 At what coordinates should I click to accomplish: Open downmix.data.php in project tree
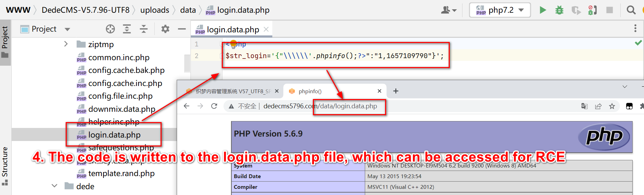coord(122,109)
